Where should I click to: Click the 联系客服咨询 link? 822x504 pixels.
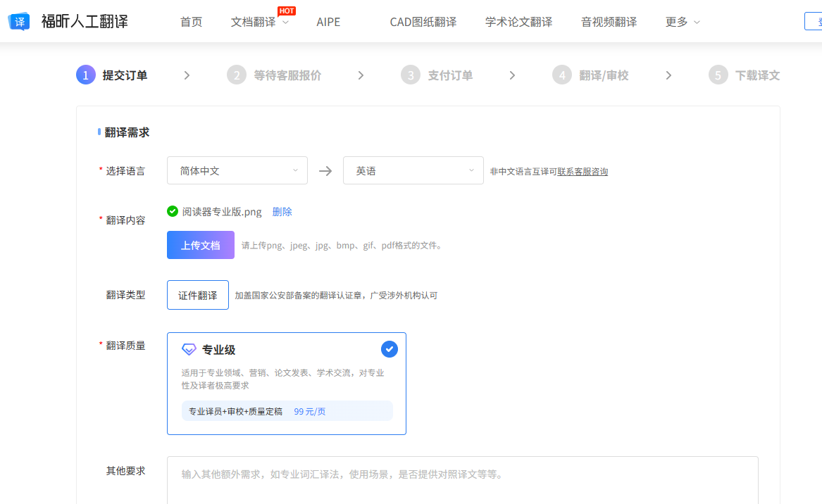point(583,171)
